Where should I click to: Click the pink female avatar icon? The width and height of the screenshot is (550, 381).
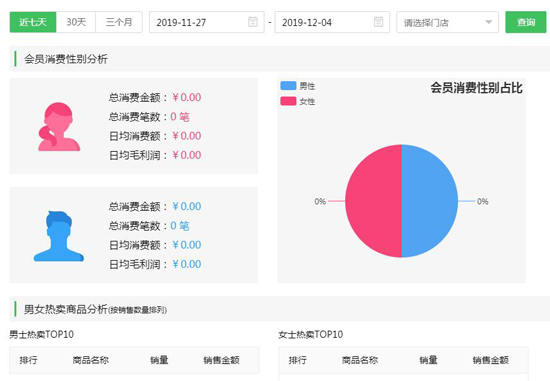[x=59, y=127]
